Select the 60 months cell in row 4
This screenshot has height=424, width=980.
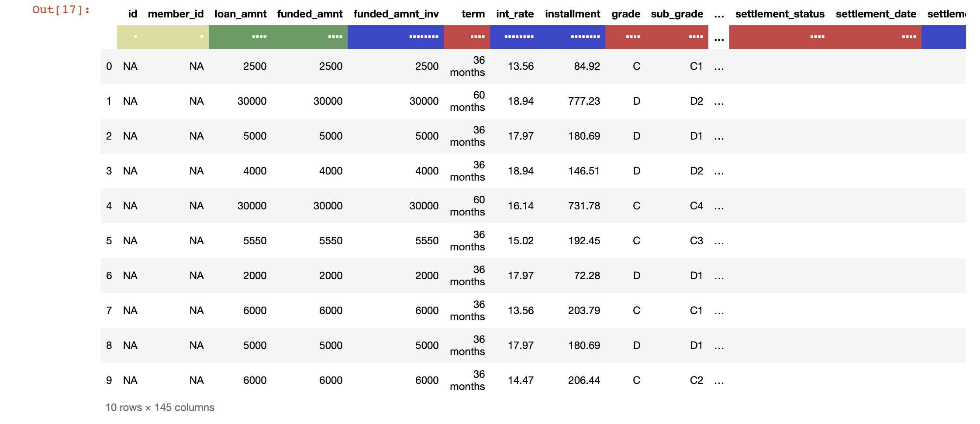[x=467, y=205]
